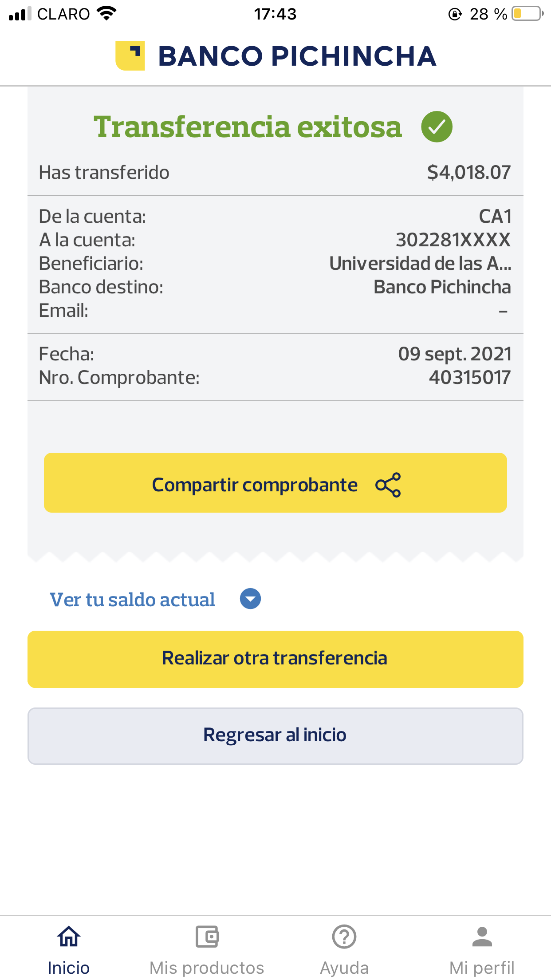Tap the share icon on Compartir comprobante

tap(388, 485)
